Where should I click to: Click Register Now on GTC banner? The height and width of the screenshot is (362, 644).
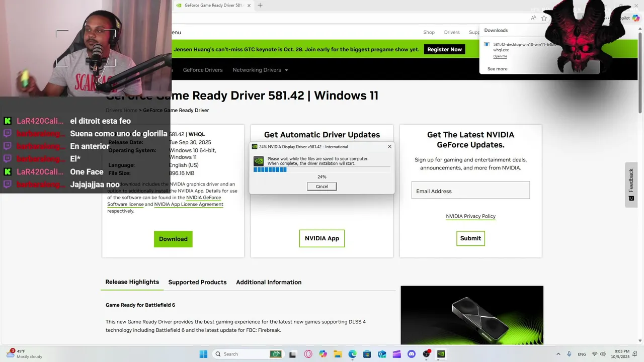click(444, 49)
